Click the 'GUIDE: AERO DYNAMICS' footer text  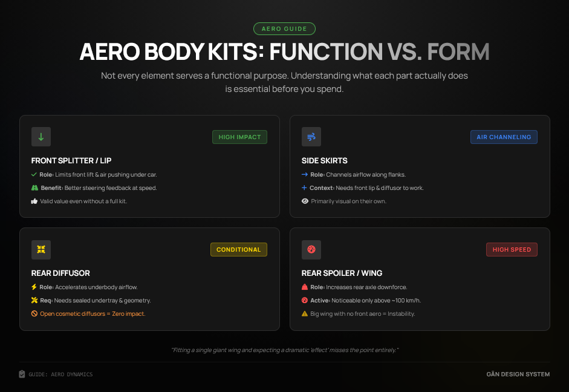click(x=60, y=374)
